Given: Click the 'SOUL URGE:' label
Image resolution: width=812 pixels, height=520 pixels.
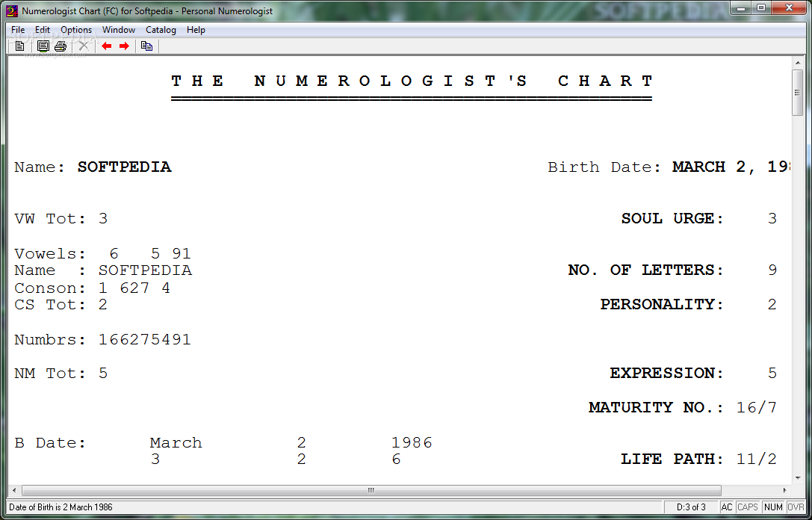Looking at the screenshot, I should coord(672,219).
